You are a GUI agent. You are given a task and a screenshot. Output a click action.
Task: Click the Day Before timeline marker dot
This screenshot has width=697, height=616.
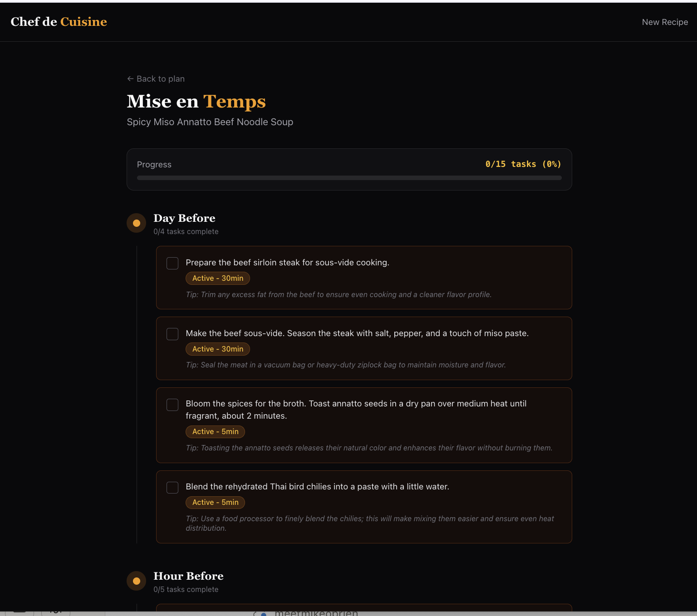pyautogui.click(x=136, y=223)
